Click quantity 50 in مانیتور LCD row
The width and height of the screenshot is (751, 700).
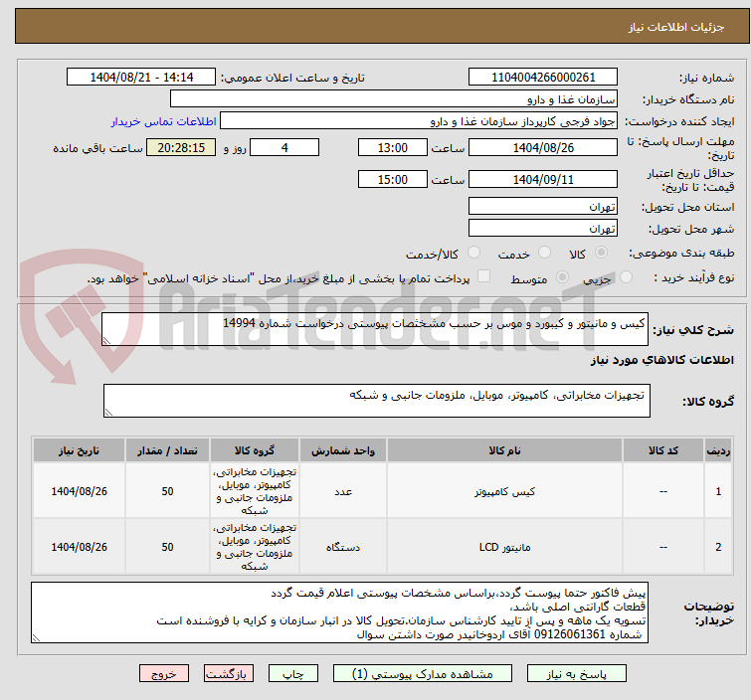[x=167, y=547]
